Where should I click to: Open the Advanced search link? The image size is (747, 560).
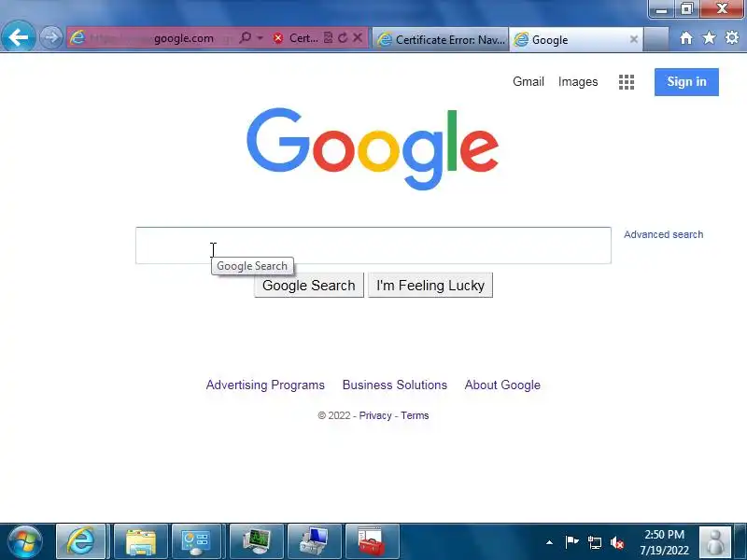click(x=663, y=234)
